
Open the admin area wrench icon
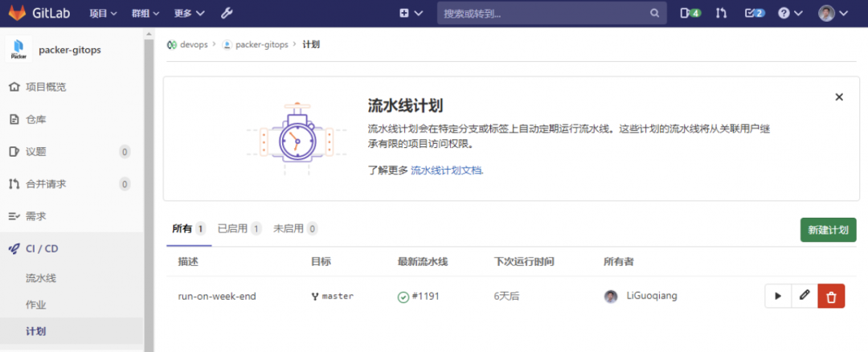[x=227, y=13]
